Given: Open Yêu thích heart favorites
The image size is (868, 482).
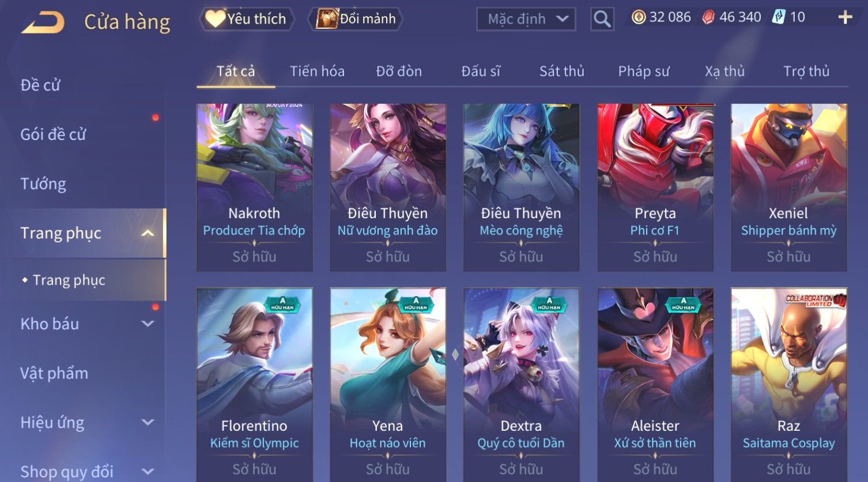Looking at the screenshot, I should (x=247, y=19).
